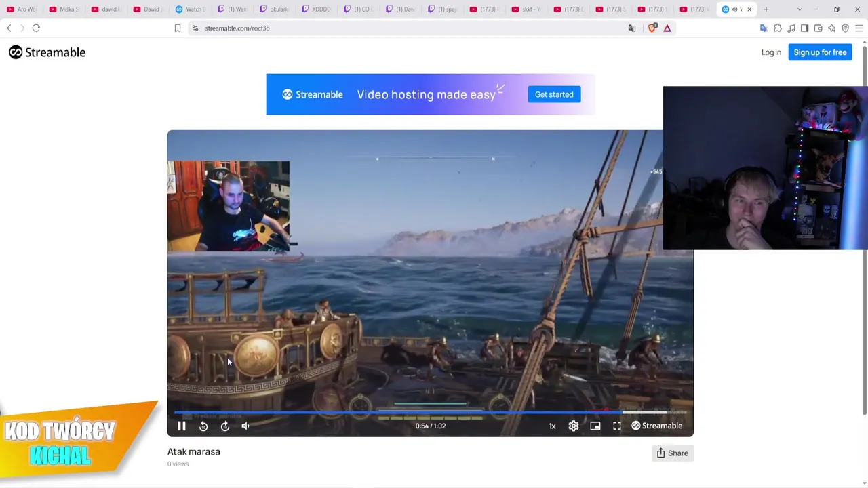Switch to the (1) CO Twitch tab
The height and width of the screenshot is (488, 868).
[359, 9]
